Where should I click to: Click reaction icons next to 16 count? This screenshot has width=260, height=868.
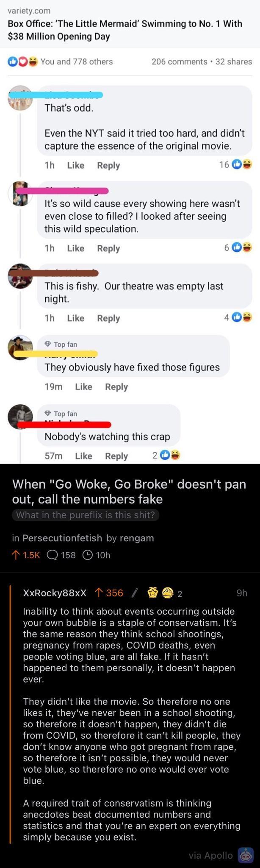tap(242, 164)
